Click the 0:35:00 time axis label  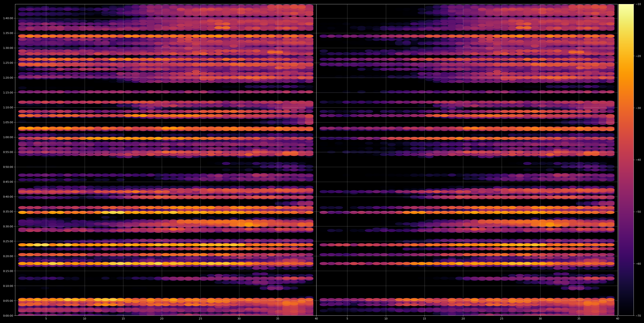coord(8,212)
